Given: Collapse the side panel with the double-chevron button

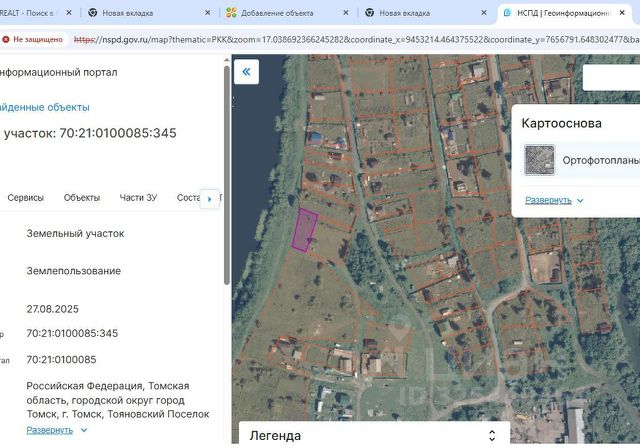Looking at the screenshot, I should (x=246, y=72).
